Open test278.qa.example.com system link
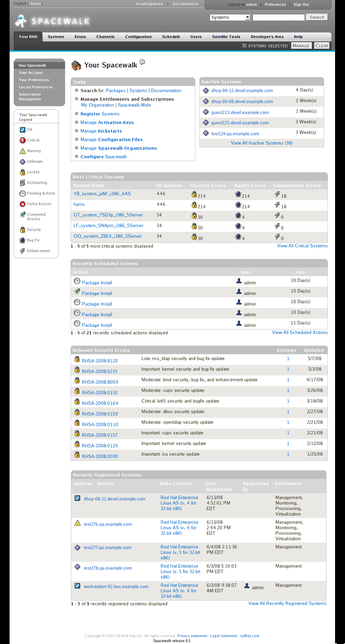The image size is (345, 644). (108, 568)
